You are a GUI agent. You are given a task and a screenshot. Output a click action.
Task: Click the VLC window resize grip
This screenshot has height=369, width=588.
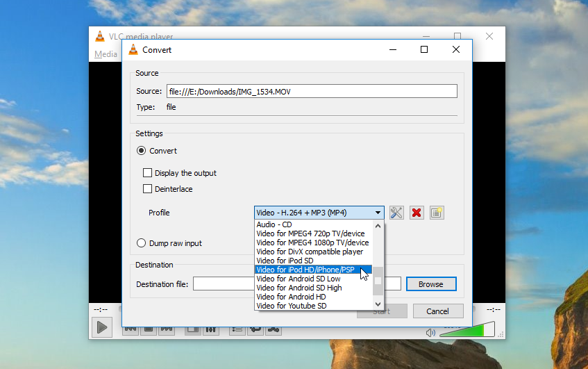click(x=501, y=335)
